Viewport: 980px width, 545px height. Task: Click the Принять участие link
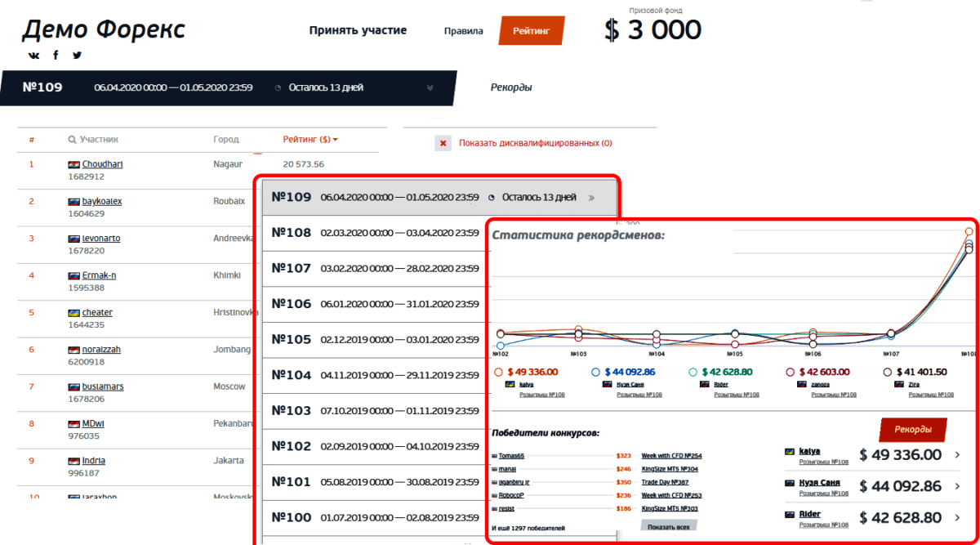[x=358, y=31]
